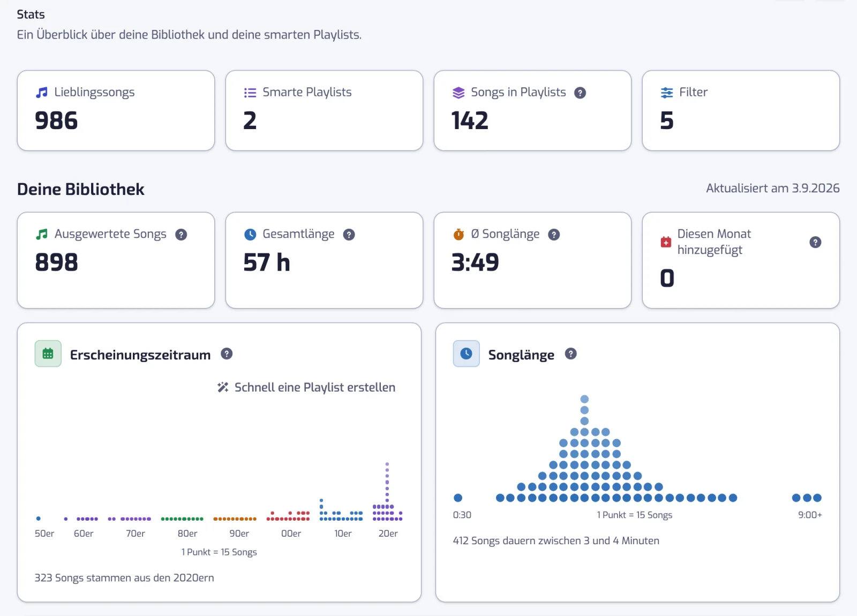
Task: Click the green 80er dot row
Action: click(x=182, y=519)
